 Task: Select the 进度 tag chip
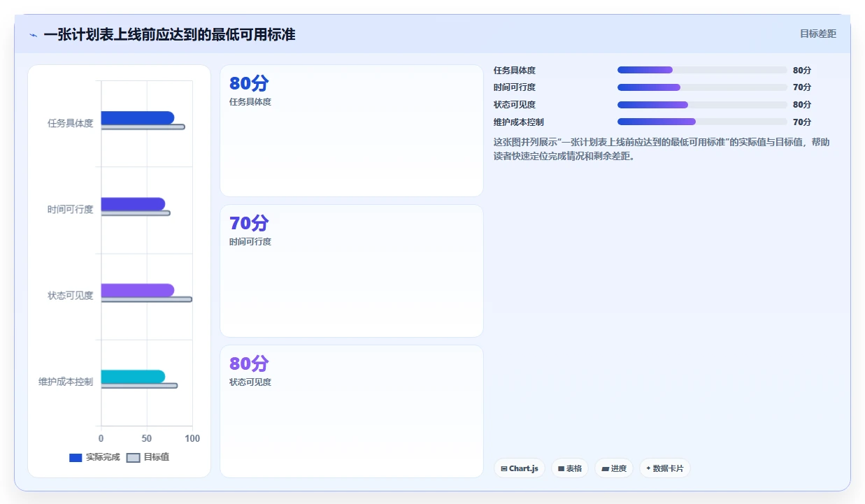(614, 468)
